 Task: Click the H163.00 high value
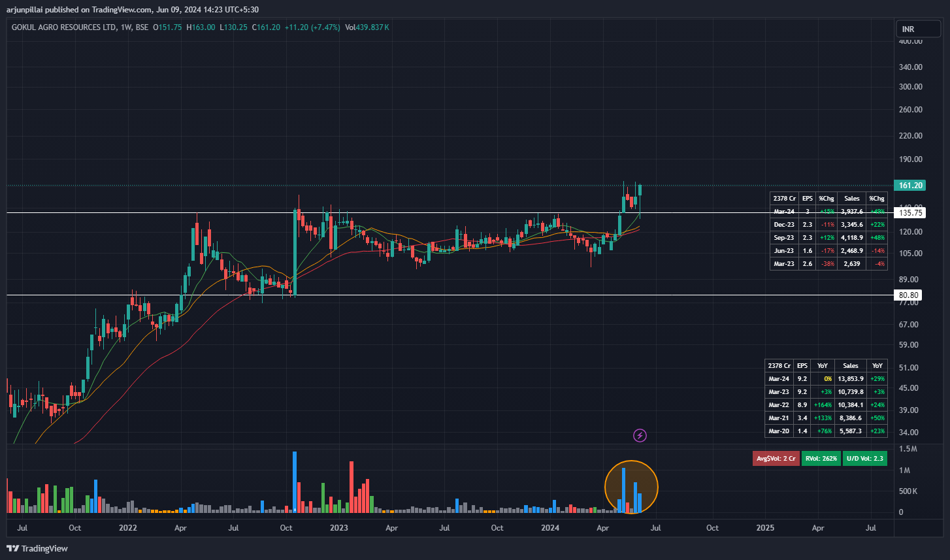pos(201,27)
